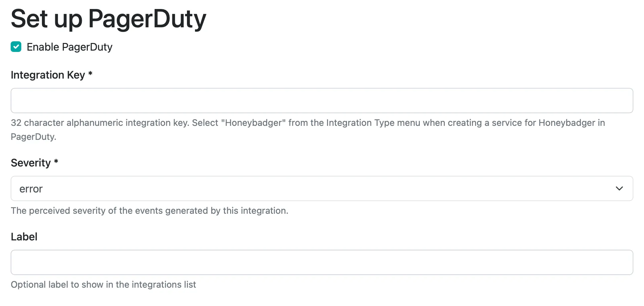Click the chevron on the Severity selector

(619, 188)
